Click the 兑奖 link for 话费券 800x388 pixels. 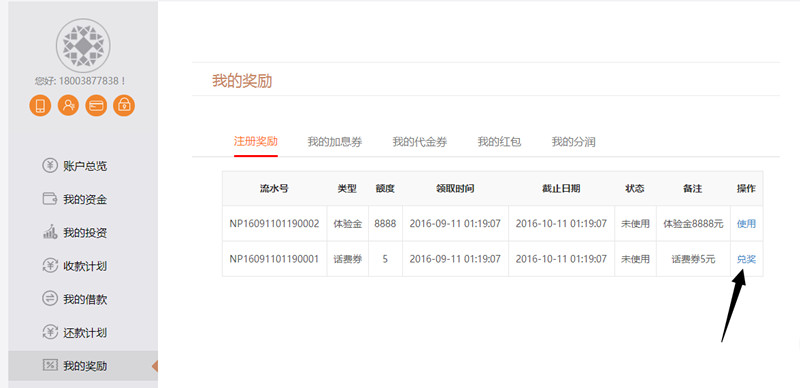click(746, 259)
